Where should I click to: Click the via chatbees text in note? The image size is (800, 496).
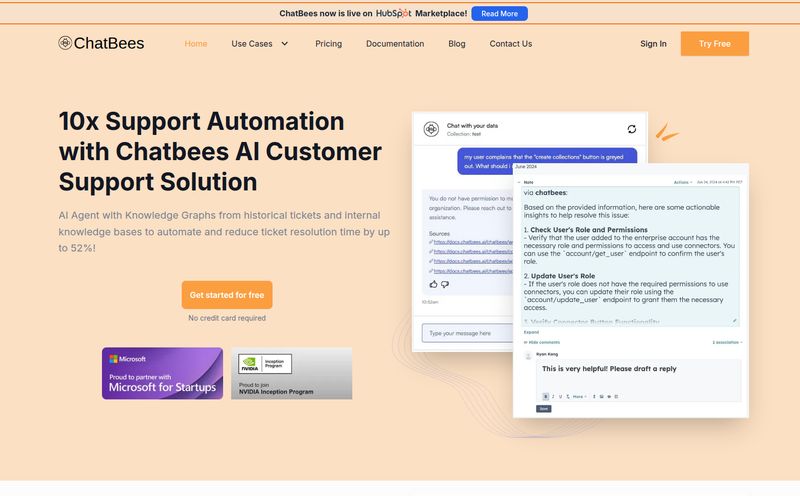pyautogui.click(x=545, y=192)
